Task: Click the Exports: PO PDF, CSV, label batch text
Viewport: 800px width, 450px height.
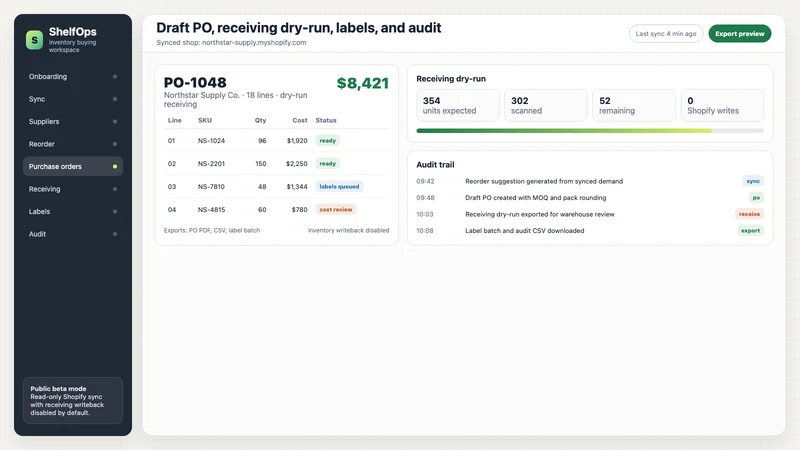Action: point(212,231)
